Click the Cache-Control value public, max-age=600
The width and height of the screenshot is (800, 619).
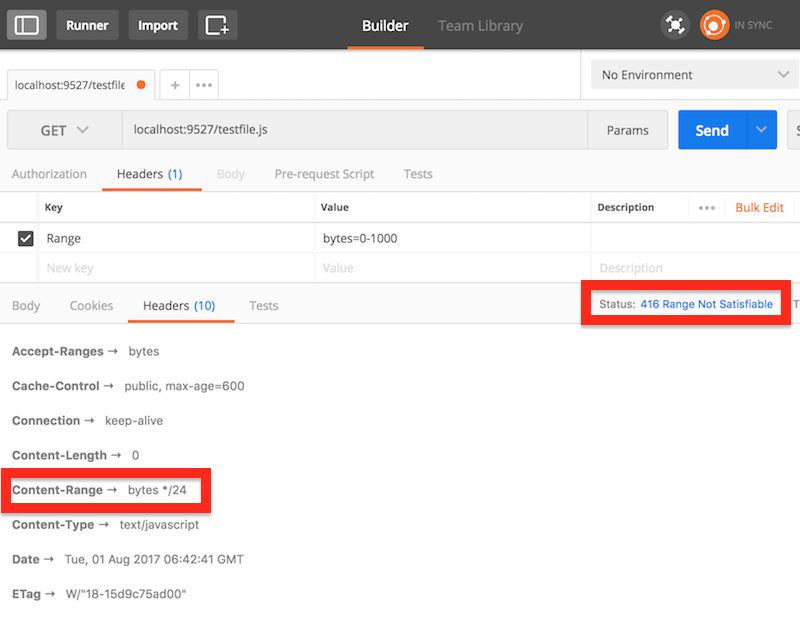pos(184,386)
